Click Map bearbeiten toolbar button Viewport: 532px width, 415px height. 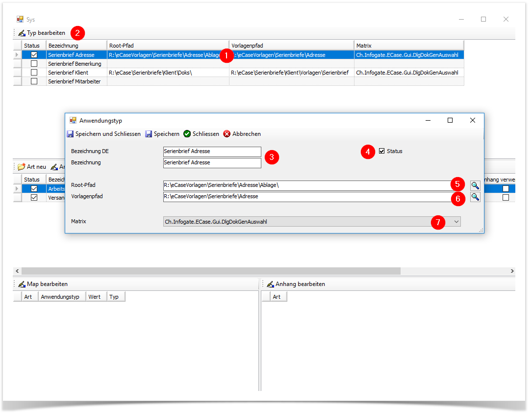tap(43, 284)
